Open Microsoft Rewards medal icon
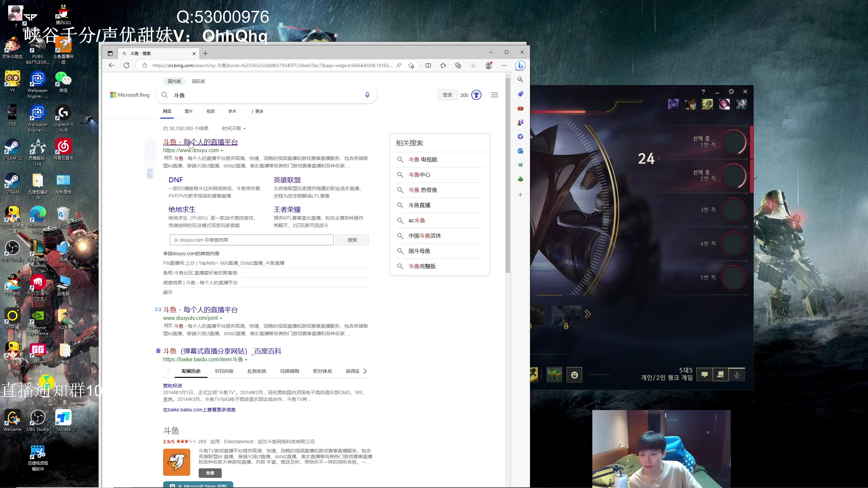 476,95
